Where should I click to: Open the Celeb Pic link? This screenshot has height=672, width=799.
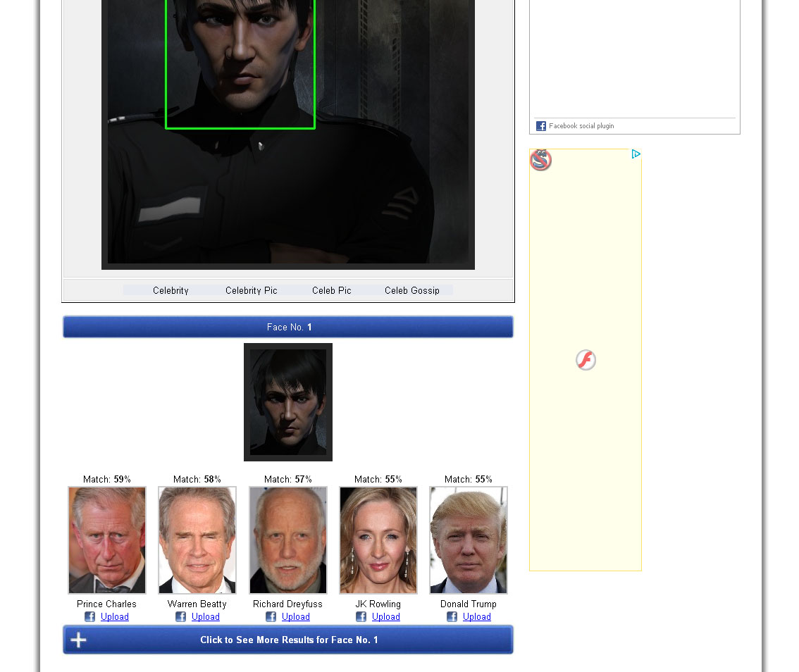[x=332, y=290]
